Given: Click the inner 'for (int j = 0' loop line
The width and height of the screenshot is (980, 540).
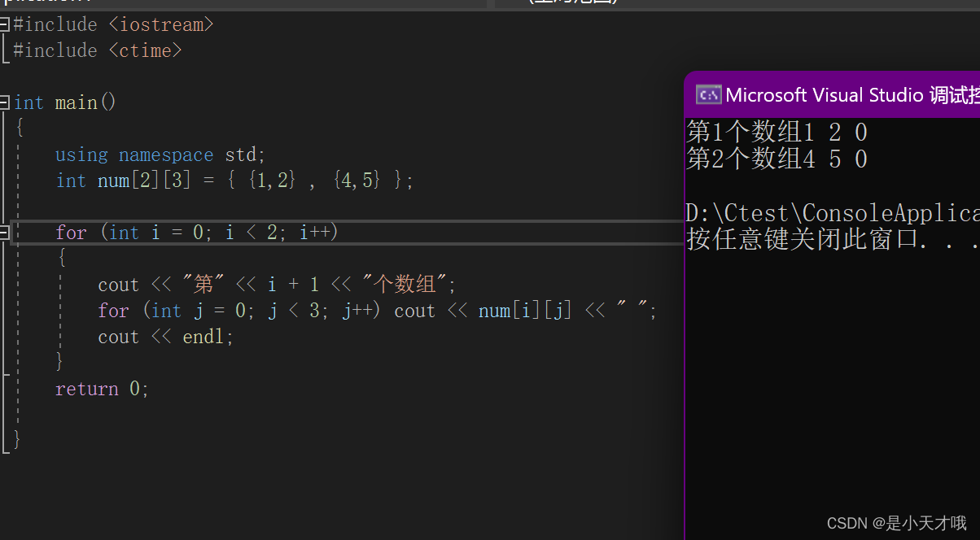Looking at the screenshot, I should pos(377,311).
